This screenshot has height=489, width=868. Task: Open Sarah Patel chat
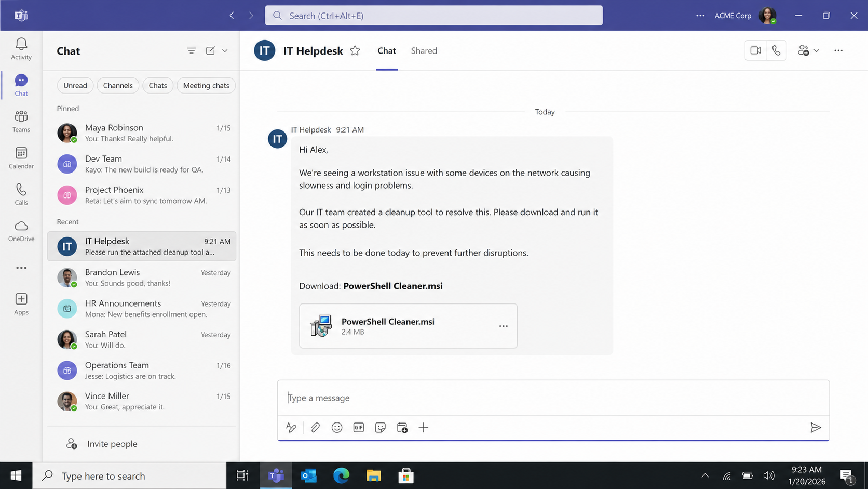(142, 339)
